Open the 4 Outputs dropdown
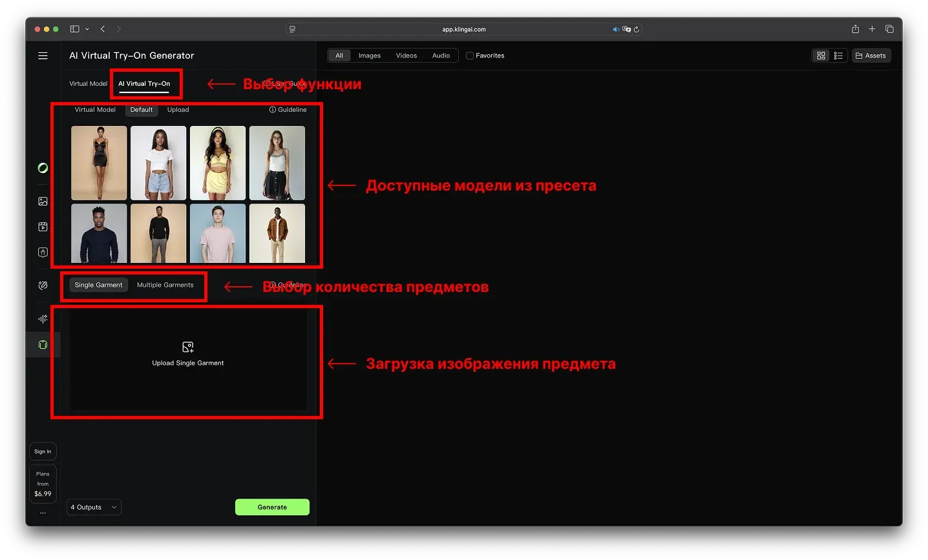This screenshot has width=928, height=560. point(93,507)
